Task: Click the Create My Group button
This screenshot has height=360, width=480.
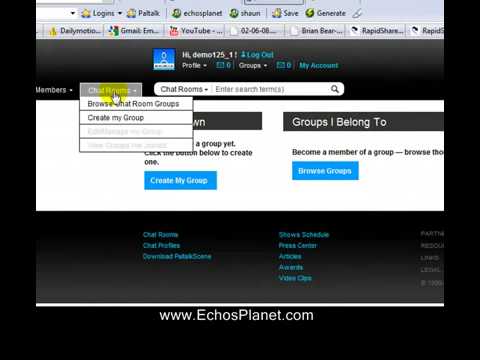Action: [x=180, y=180]
